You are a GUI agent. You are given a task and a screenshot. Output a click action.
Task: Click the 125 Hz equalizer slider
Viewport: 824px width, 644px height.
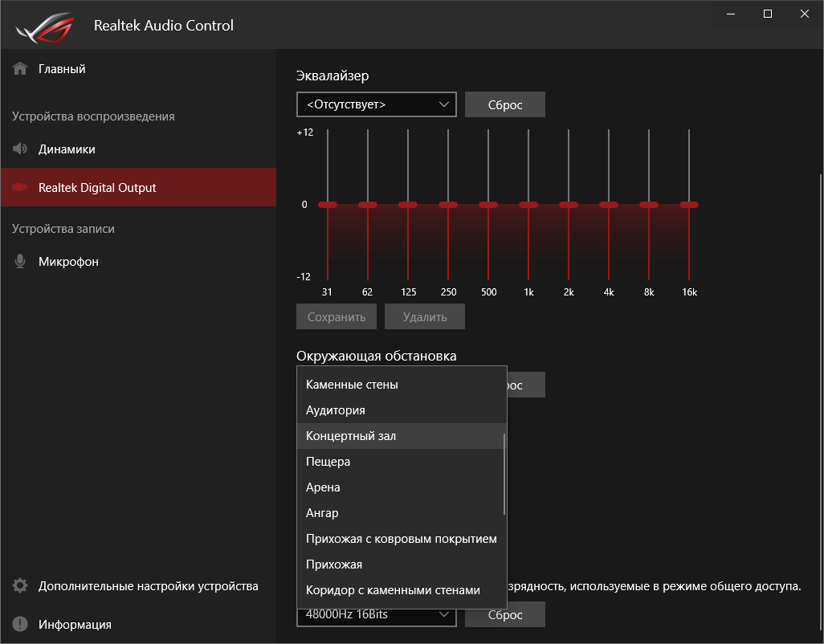click(408, 205)
